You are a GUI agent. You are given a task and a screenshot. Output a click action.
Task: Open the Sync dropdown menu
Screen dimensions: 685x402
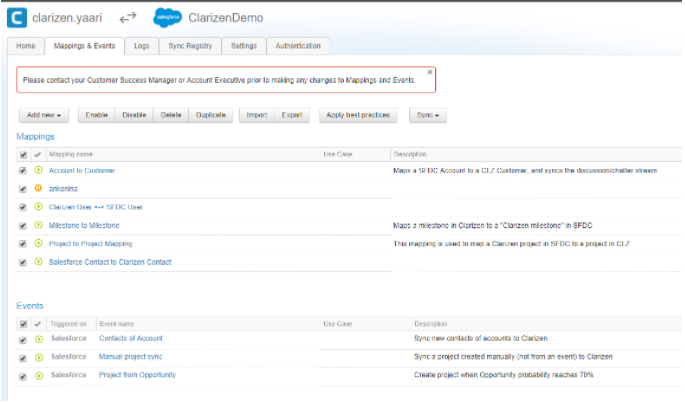[x=428, y=115]
